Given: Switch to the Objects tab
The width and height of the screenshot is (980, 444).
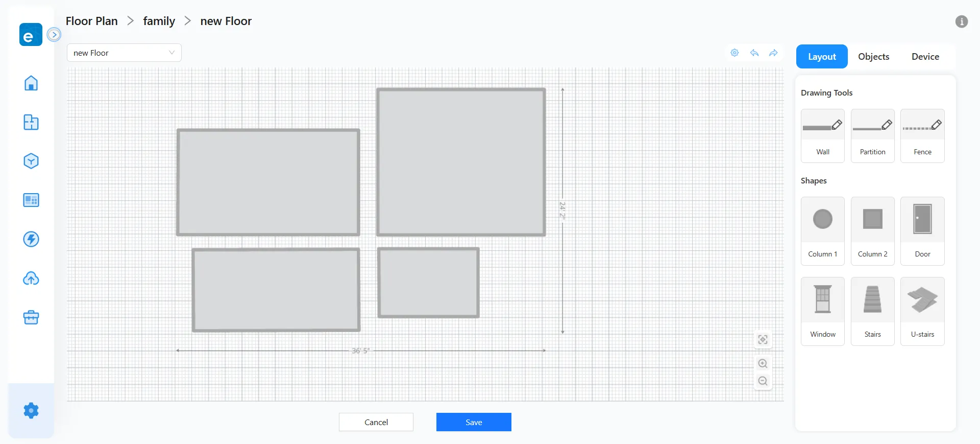Looking at the screenshot, I should coord(873,57).
